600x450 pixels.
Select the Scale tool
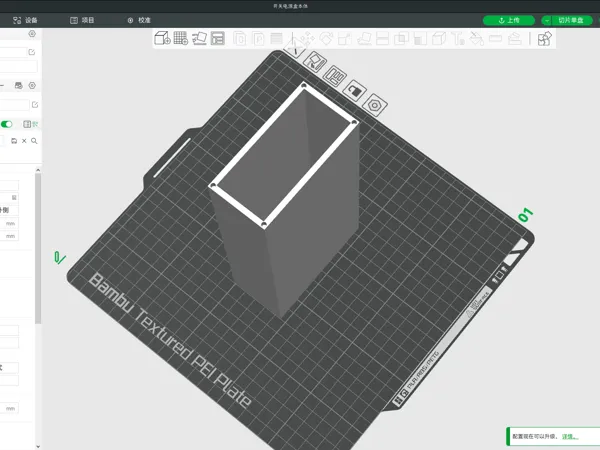tap(345, 39)
